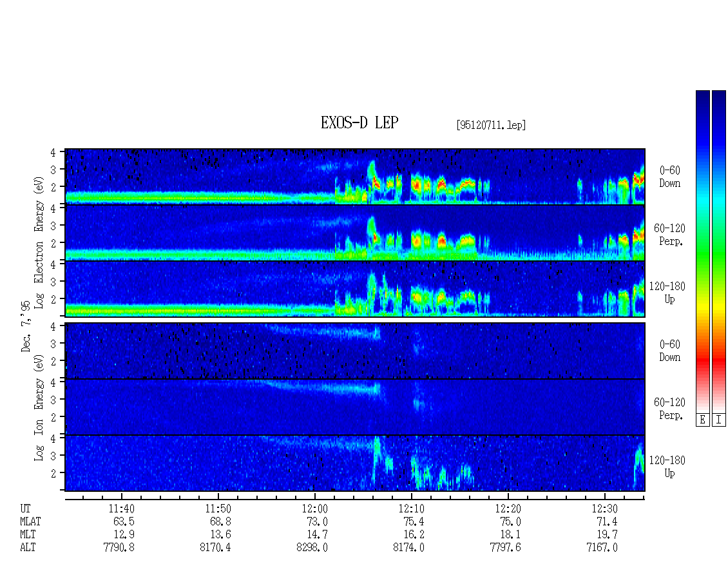Click the ion 60-120 Perp. spectrogram panel
The height and width of the screenshot is (564, 728).
click(x=355, y=407)
